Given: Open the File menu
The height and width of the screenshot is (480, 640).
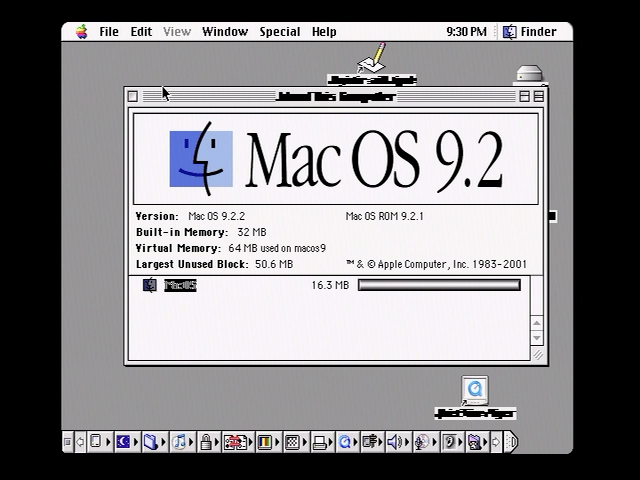Looking at the screenshot, I should click(x=109, y=32).
